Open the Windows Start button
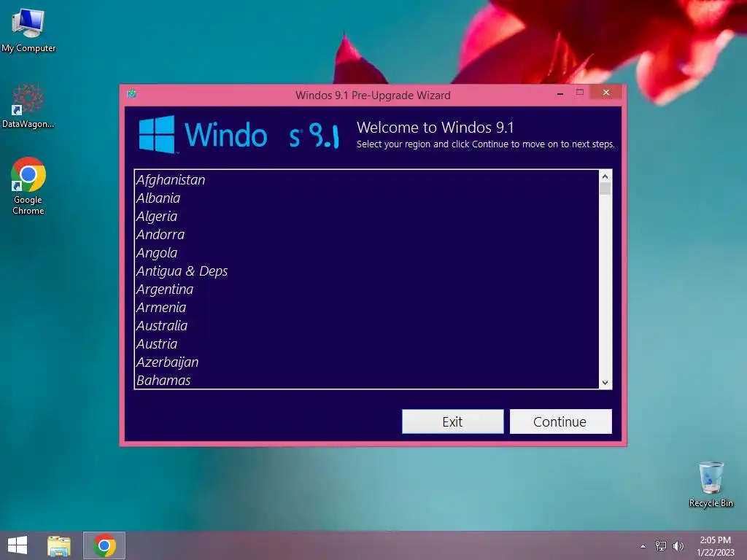The image size is (747, 560). [x=18, y=545]
